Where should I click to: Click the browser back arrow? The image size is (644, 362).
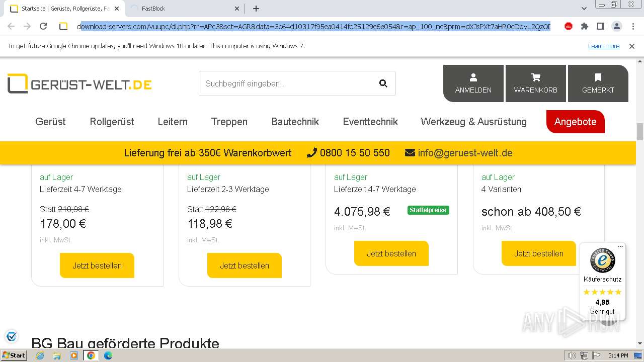pos(11,26)
